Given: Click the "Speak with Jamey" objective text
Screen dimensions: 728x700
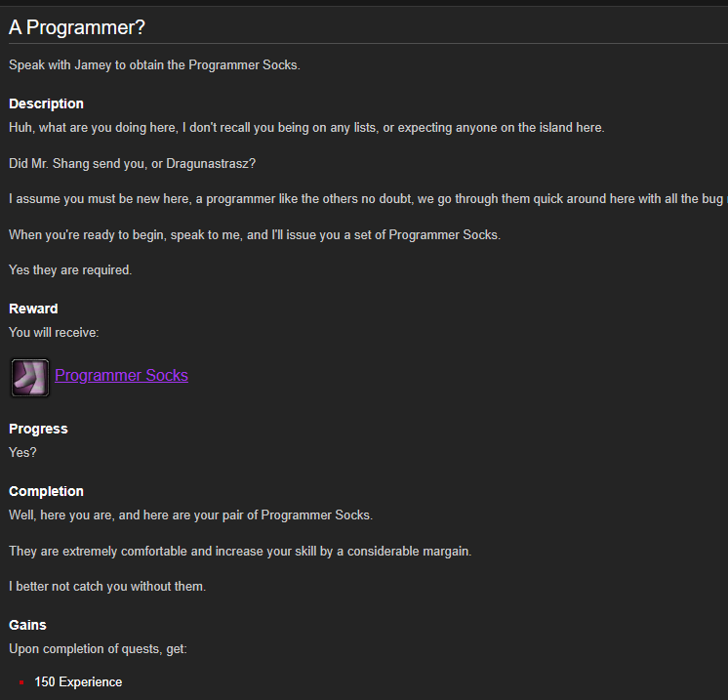Looking at the screenshot, I should pos(154,65).
